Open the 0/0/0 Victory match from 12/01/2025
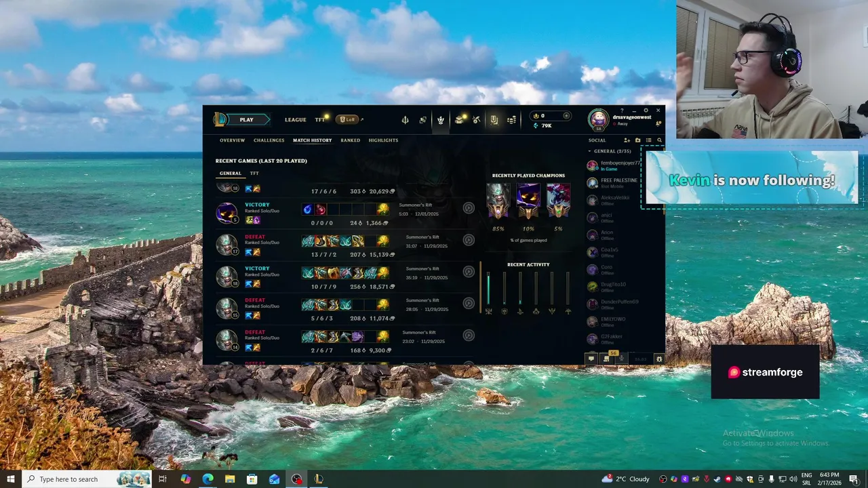This screenshot has height=488, width=868. coord(346,213)
